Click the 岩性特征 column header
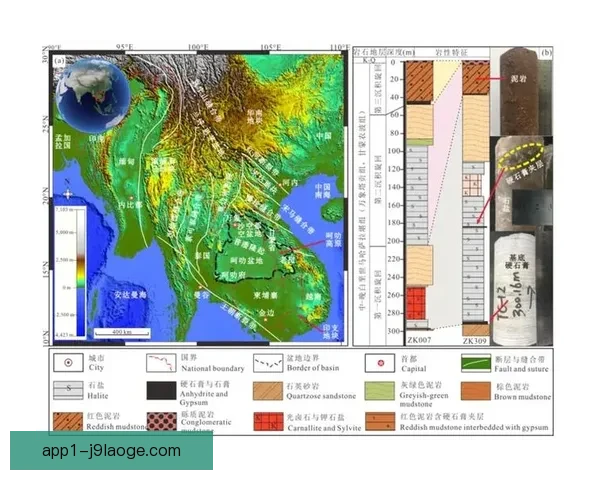Viewport: 600px width, 480px height. click(x=452, y=52)
